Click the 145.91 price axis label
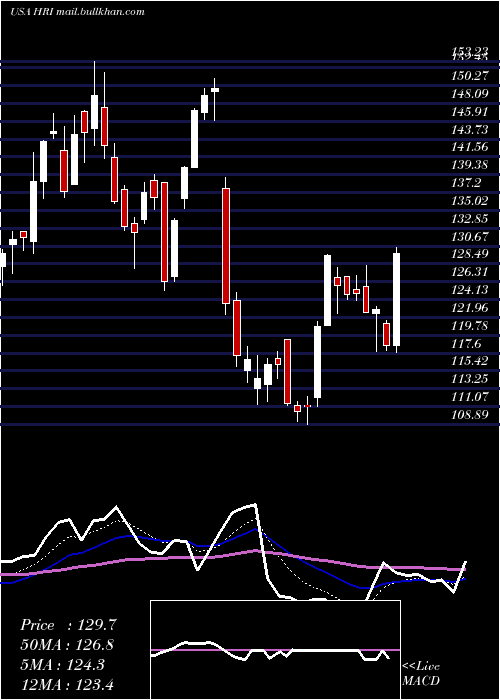Screen dimensions: 500x700 (x=469, y=112)
